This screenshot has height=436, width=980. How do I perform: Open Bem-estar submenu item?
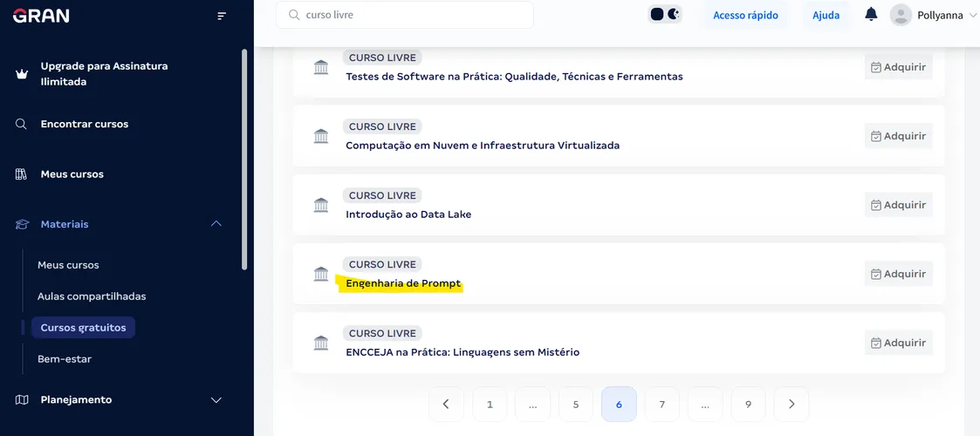[65, 359]
